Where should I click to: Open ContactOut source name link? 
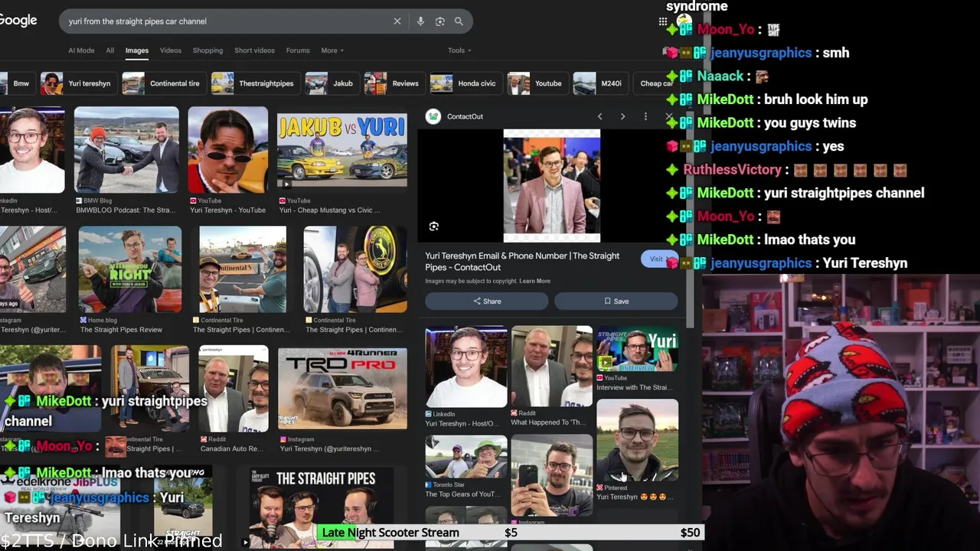465,116
